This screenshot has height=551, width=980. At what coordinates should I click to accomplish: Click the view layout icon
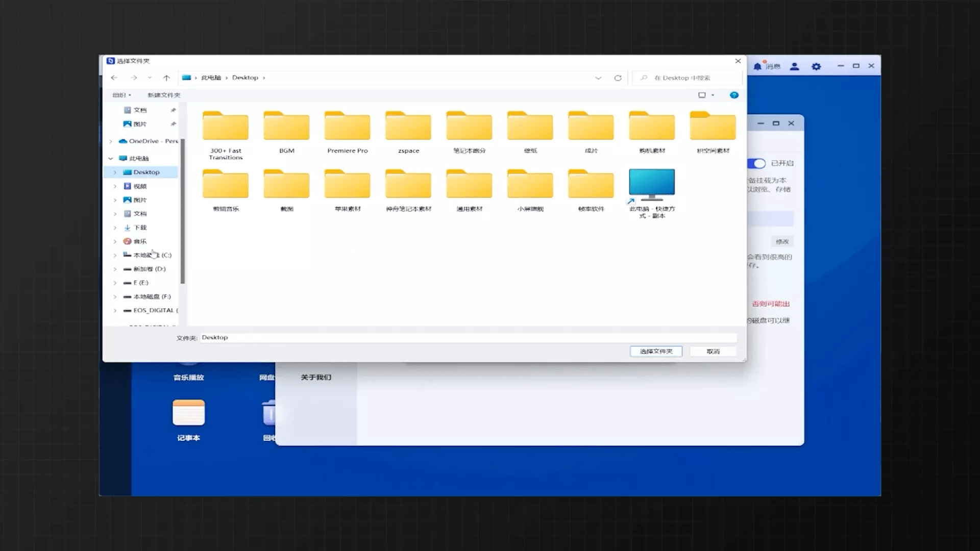tap(702, 95)
